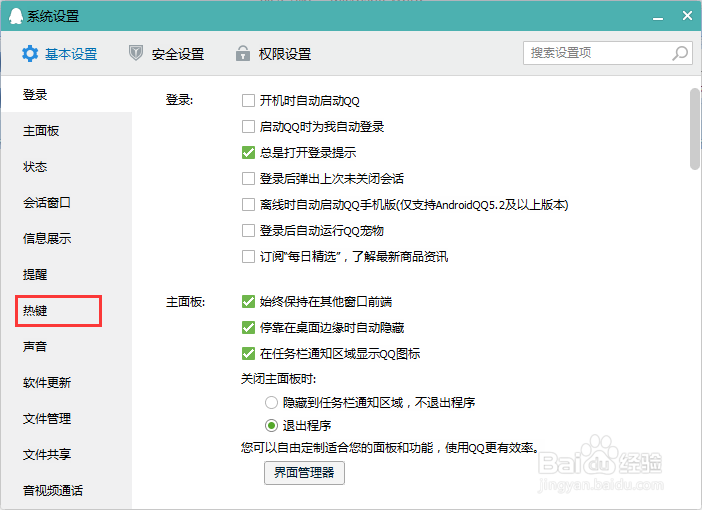Click the QQ penguin logo in title bar
702x510 pixels.
(15, 16)
